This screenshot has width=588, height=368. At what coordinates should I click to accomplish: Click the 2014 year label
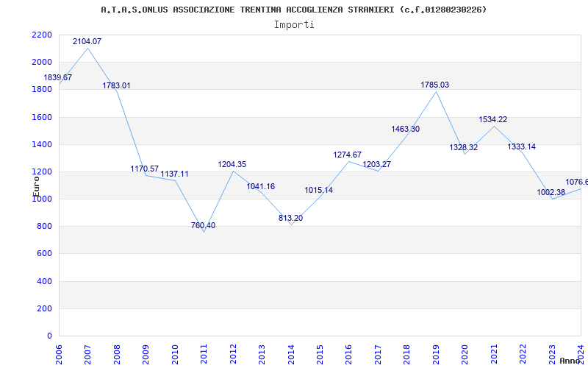pos(291,354)
